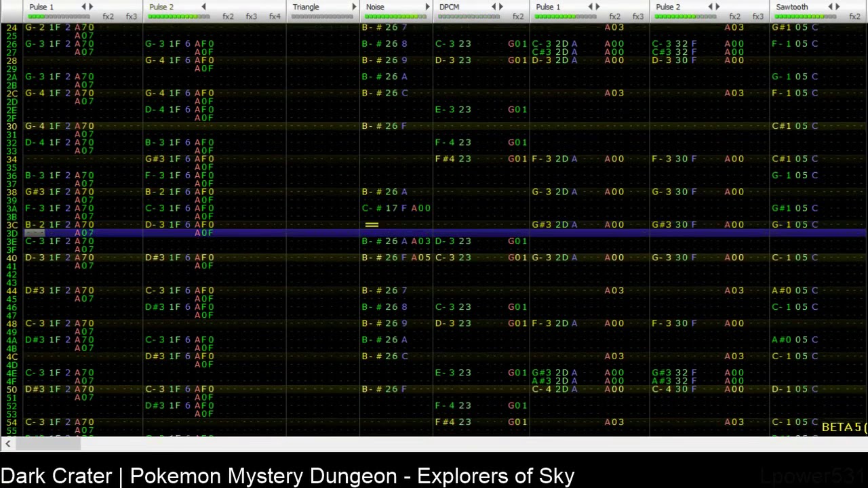Select Noise note 'B-# 26 F A05'

pos(396,258)
